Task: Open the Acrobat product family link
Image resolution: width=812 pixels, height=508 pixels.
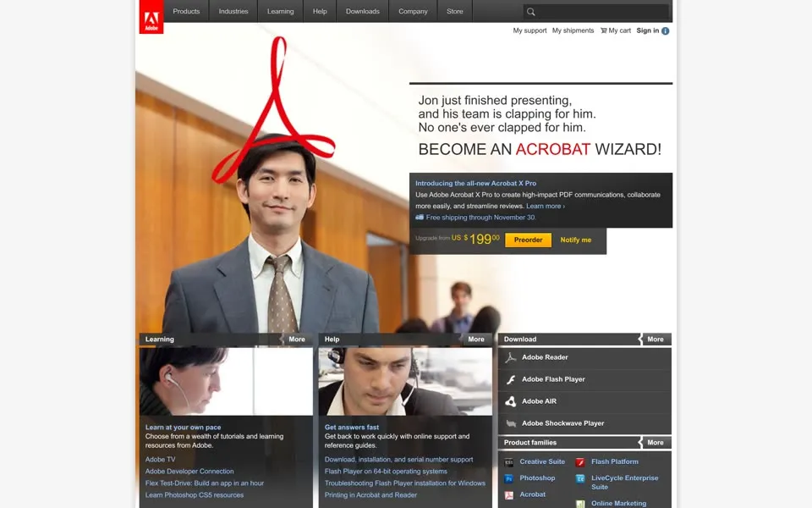Action: [x=532, y=494]
